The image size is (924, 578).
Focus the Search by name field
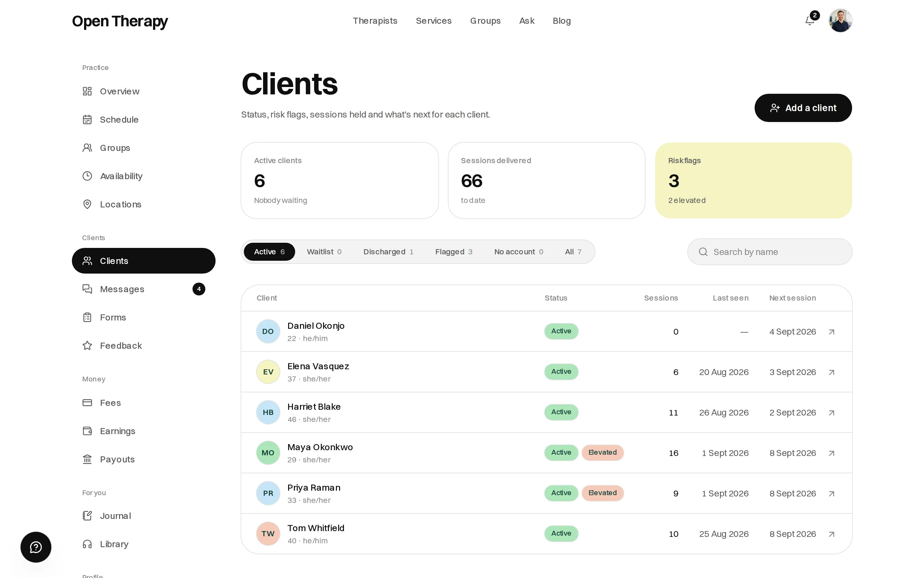(x=769, y=252)
